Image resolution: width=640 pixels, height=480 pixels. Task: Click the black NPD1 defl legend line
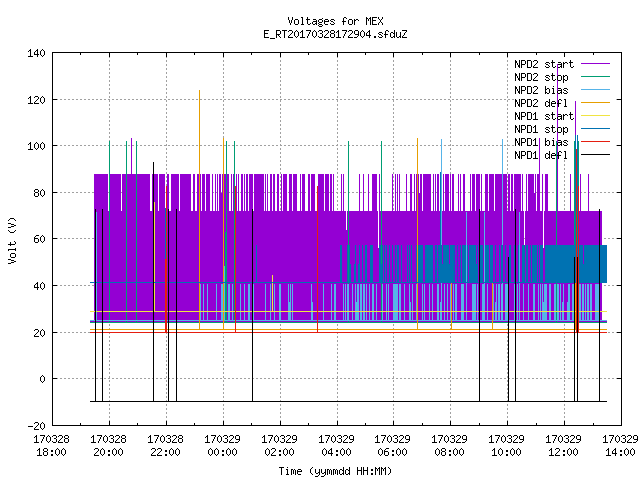(x=596, y=155)
